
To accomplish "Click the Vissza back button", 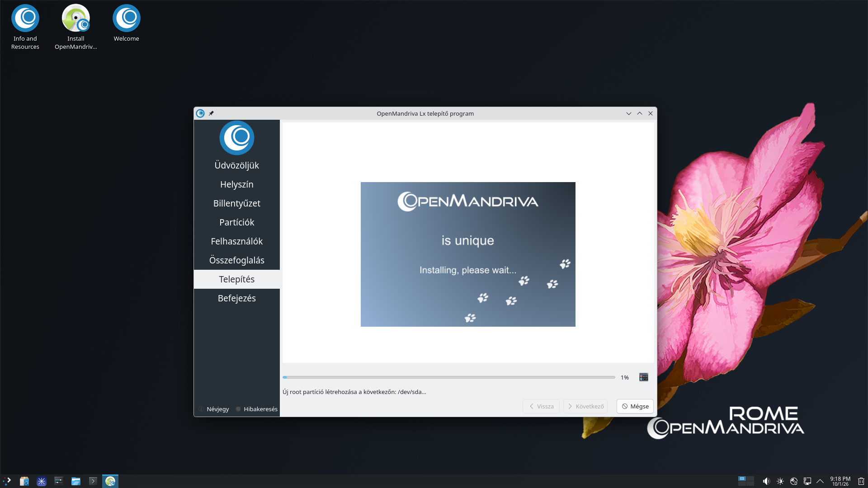I will coord(541,406).
